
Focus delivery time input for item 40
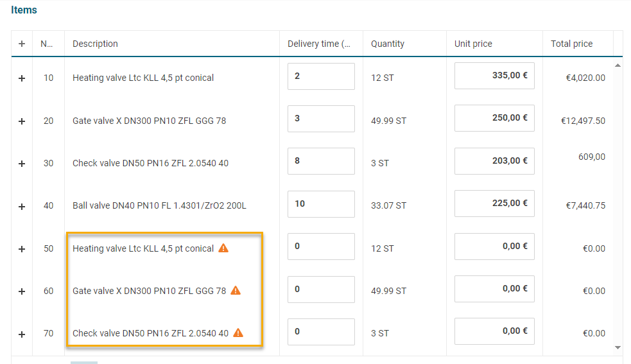coord(321,204)
